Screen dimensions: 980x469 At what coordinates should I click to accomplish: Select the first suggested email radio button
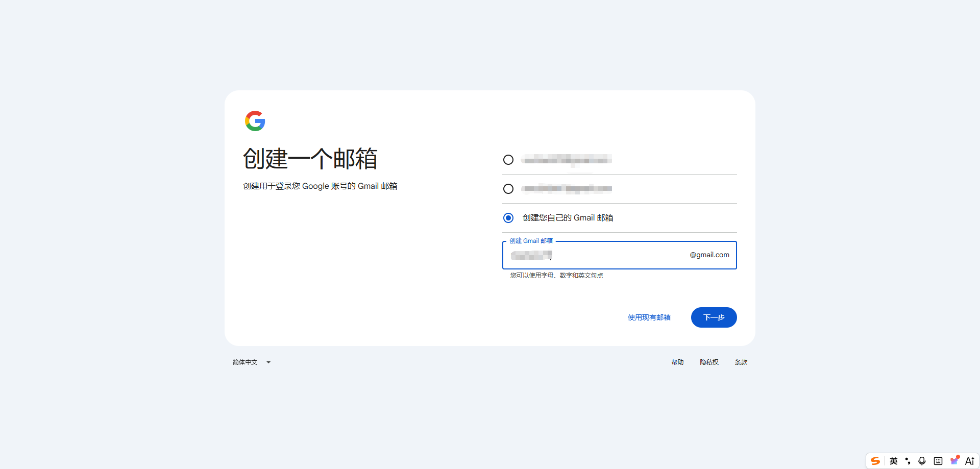[x=508, y=160]
